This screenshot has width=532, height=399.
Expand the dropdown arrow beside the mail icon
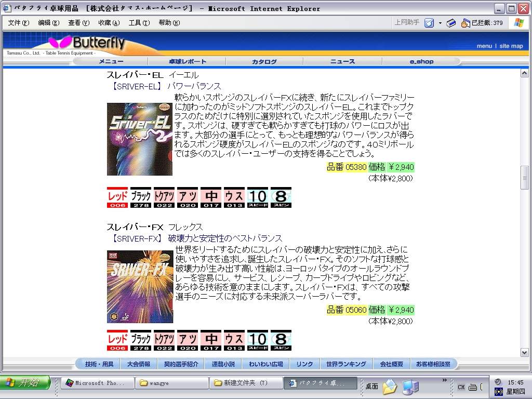pyautogui.click(x=440, y=23)
